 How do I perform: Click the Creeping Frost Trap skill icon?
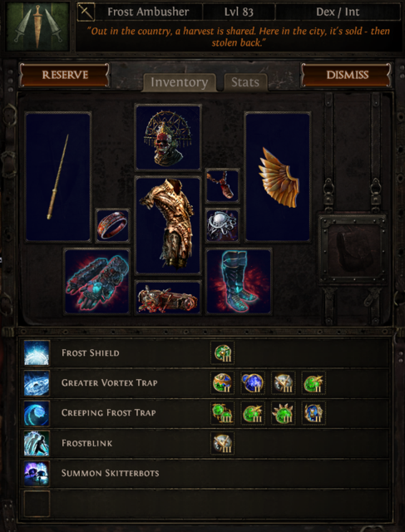tap(37, 413)
